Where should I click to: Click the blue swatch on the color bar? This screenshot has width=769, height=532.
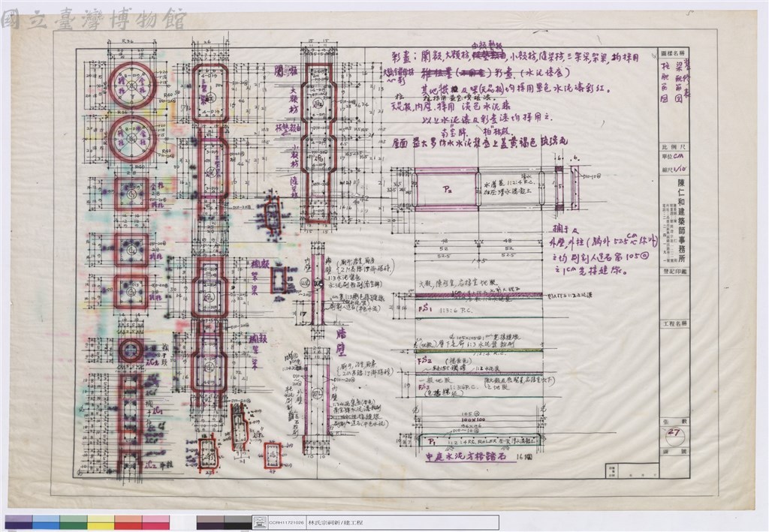46,522
